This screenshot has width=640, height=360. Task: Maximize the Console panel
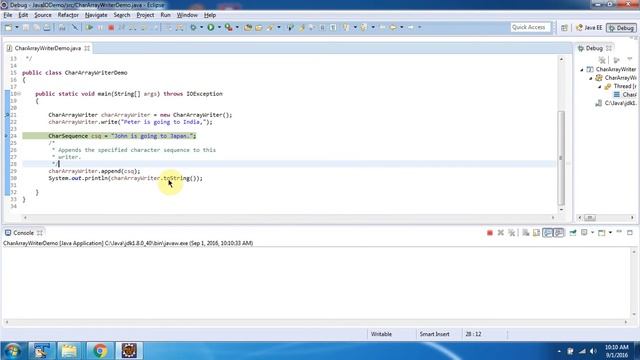click(x=630, y=232)
